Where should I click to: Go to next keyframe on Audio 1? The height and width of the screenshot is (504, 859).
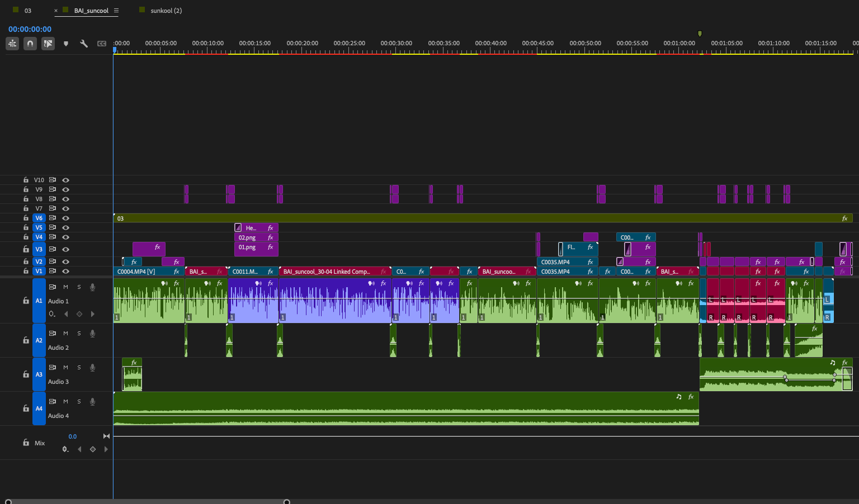[93, 314]
